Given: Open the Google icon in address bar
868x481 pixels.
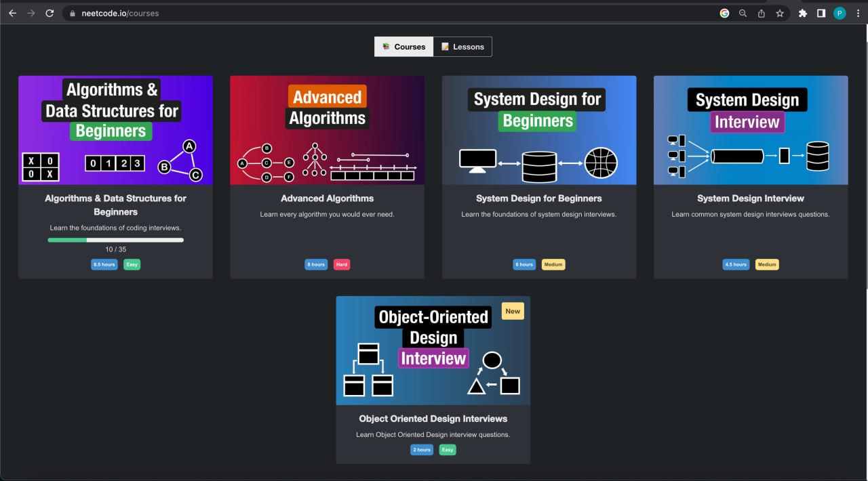Looking at the screenshot, I should coord(724,13).
